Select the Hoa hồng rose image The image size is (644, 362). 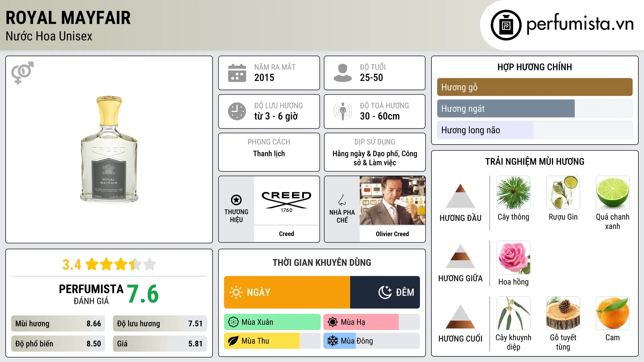coord(514,258)
